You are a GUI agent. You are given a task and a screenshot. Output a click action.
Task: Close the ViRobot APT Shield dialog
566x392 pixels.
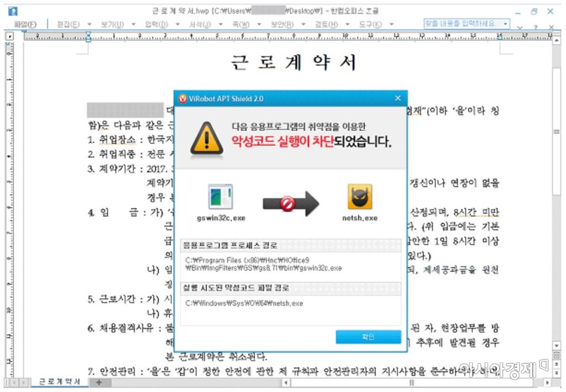397,98
